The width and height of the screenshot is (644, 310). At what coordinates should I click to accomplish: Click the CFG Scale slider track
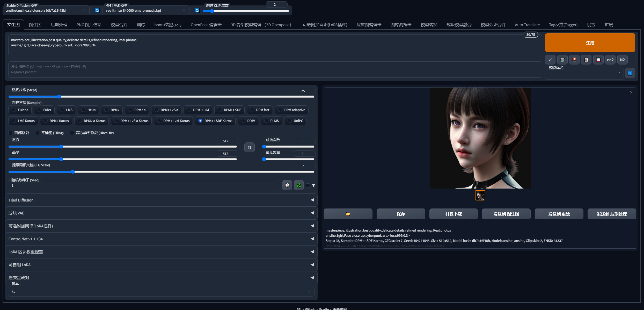click(181, 172)
